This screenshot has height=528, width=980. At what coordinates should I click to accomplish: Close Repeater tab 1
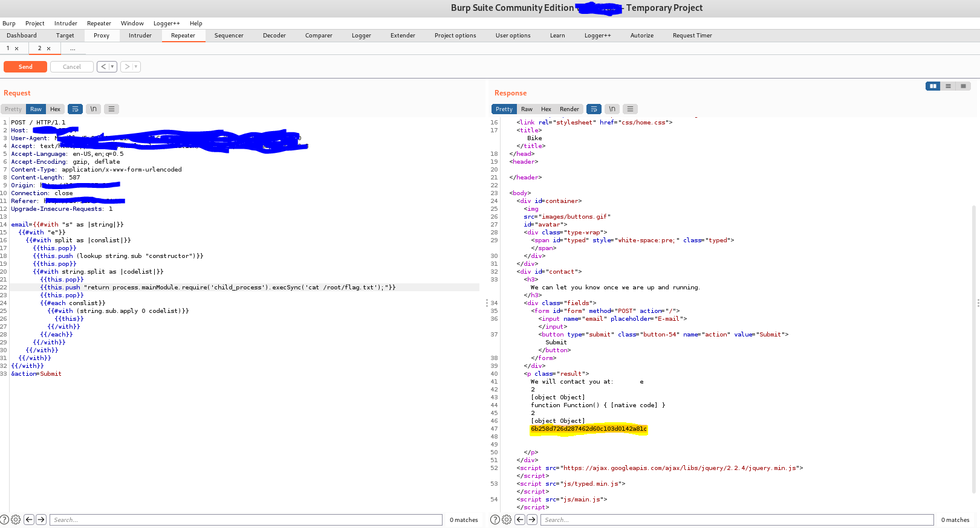pyautogui.click(x=16, y=48)
